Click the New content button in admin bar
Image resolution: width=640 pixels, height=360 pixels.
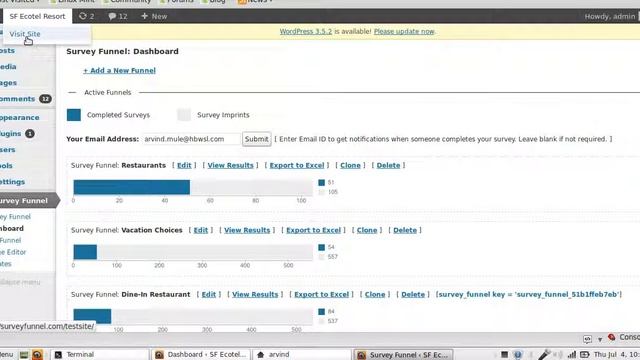point(154,16)
